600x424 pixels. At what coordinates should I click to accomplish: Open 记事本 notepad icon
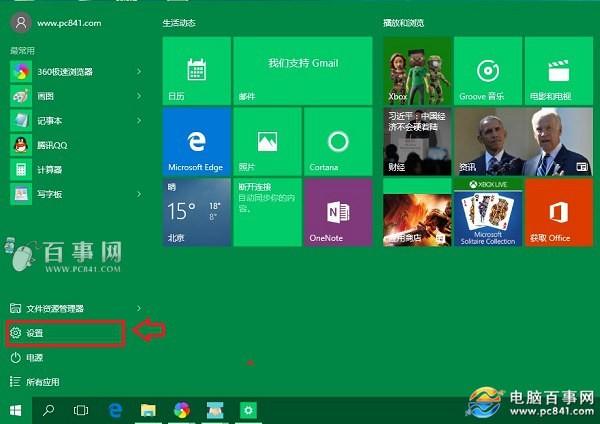tap(21, 121)
